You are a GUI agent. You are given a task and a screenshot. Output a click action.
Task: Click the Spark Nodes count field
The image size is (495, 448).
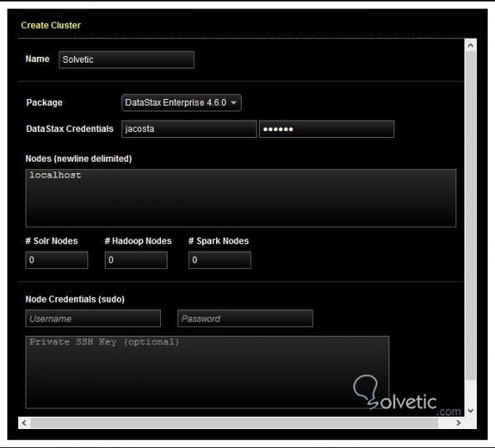pyautogui.click(x=219, y=260)
